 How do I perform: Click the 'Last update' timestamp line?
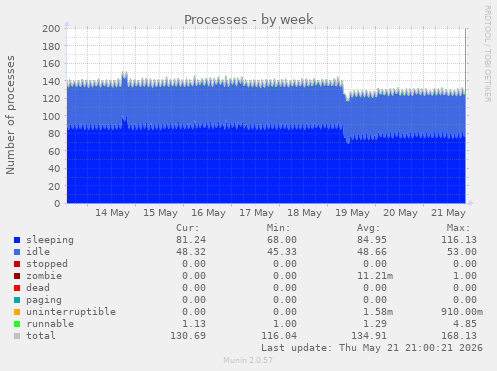[372, 348]
